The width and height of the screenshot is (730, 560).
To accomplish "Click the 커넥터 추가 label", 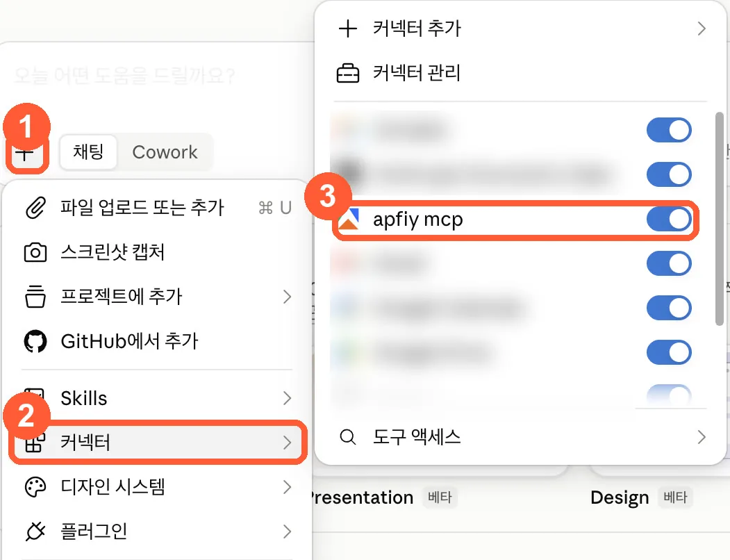I will pyautogui.click(x=417, y=29).
